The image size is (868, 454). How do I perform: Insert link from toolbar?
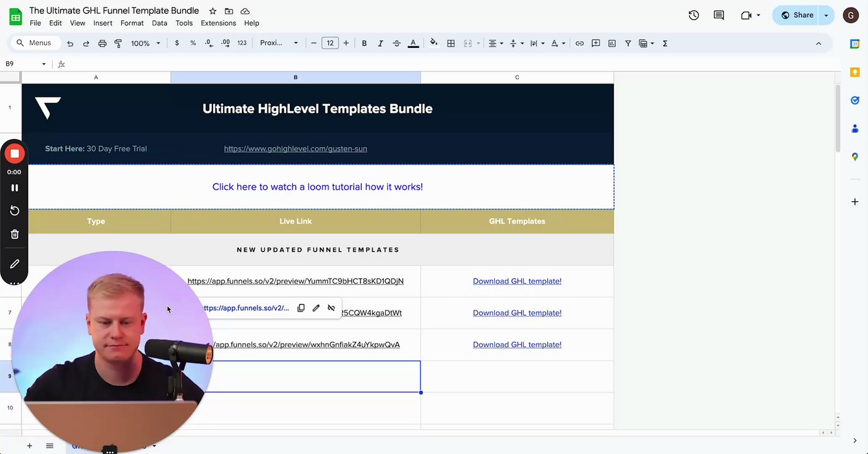pyautogui.click(x=579, y=44)
